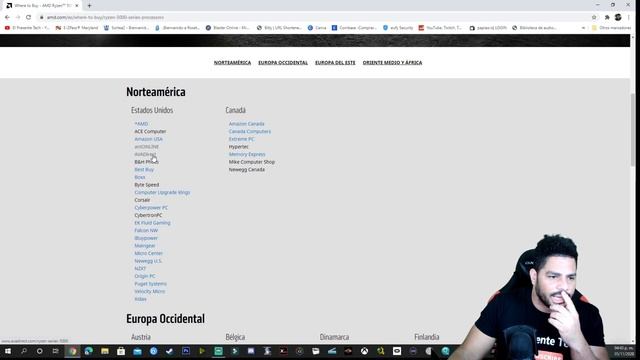Open the Best Buy retailer link
Screen dimensions: 640x360
(144, 169)
